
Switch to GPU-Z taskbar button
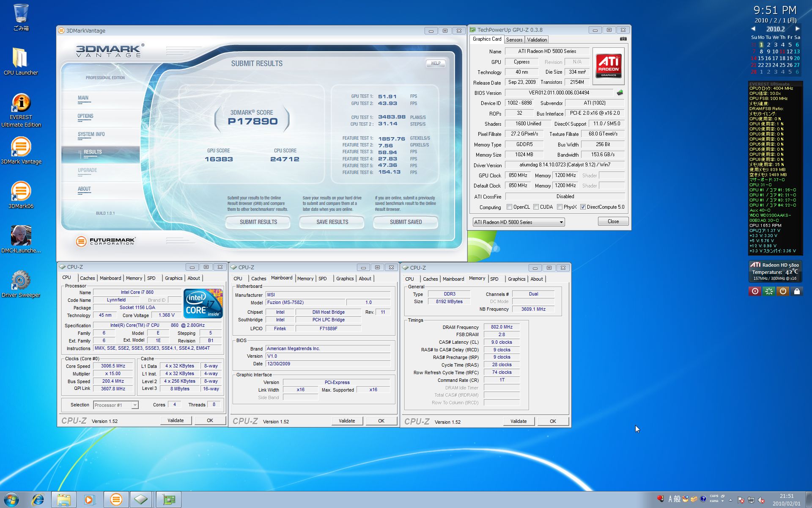pyautogui.click(x=169, y=500)
